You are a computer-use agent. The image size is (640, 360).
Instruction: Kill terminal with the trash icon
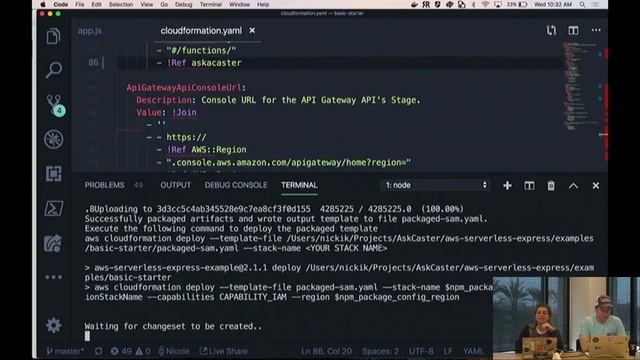(x=551, y=186)
